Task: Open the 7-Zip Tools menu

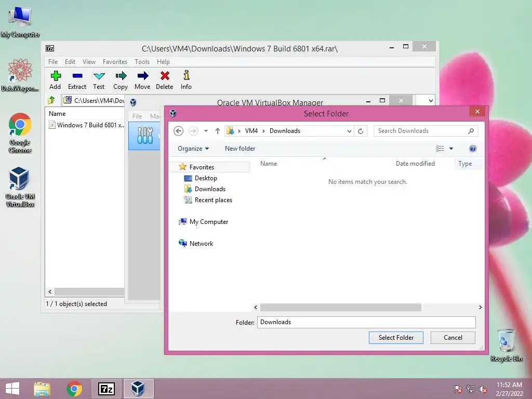Action: pyautogui.click(x=142, y=62)
